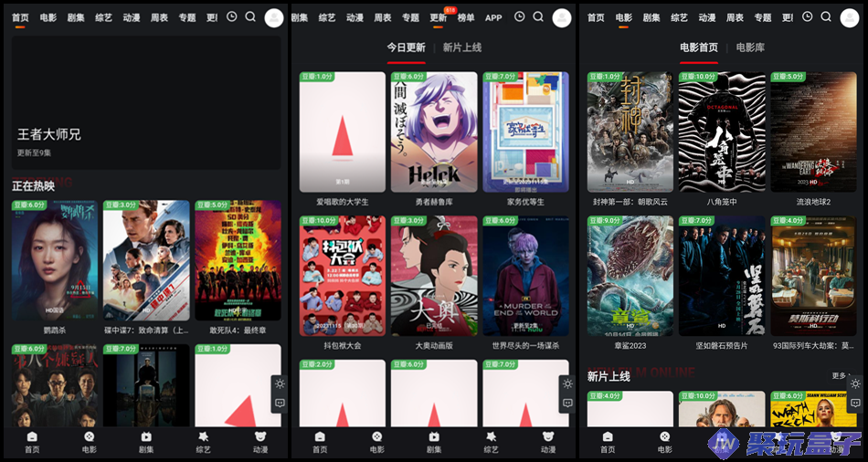The height and width of the screenshot is (462, 868).
Task: Go to 首页 via right screen bottom bar
Action: coord(608,442)
